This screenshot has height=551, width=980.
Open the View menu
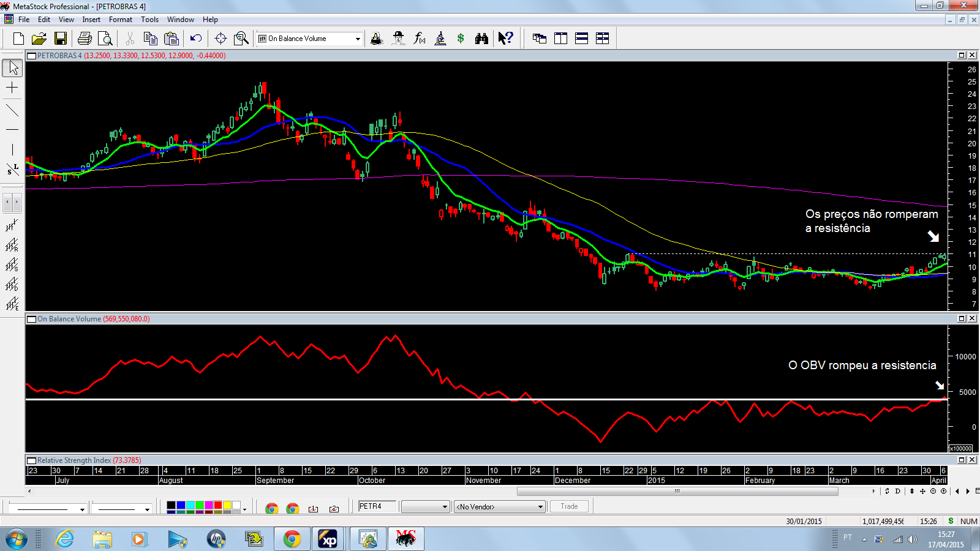tap(66, 20)
